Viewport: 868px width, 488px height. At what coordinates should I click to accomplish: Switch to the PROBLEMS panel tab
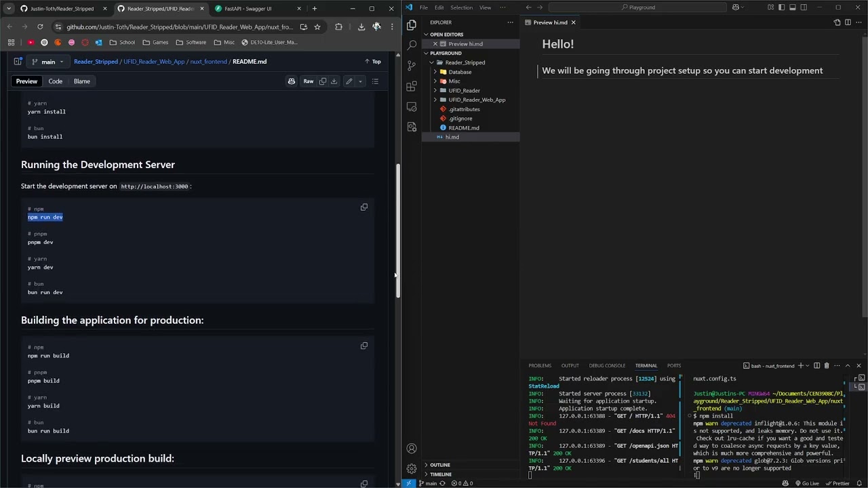coord(540,366)
